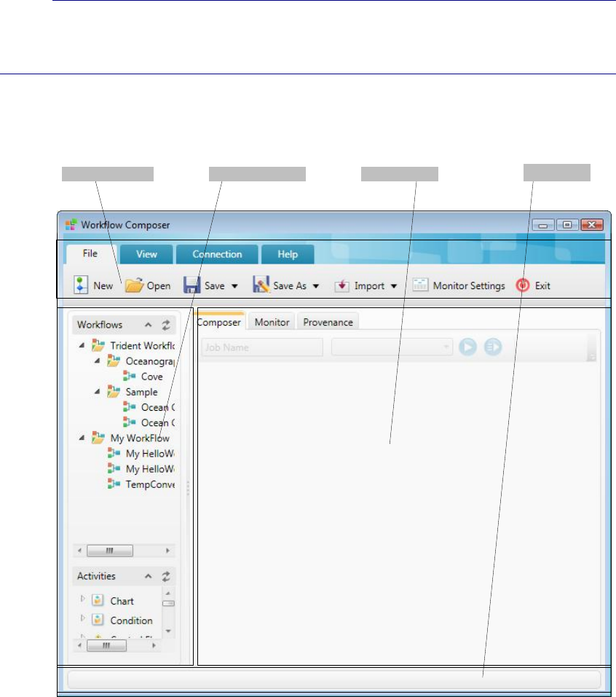Click the Workflow Composer app icon
Viewport: 616px width, 697px height.
click(x=71, y=224)
